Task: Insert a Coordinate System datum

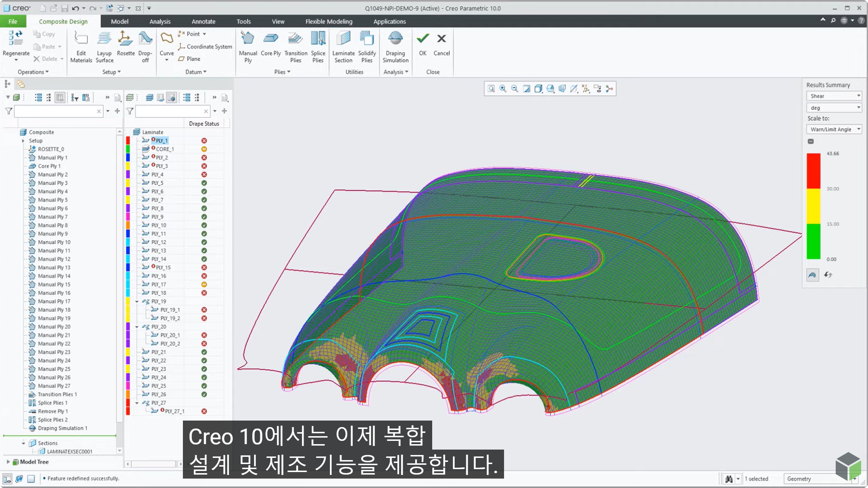Action: pos(205,46)
